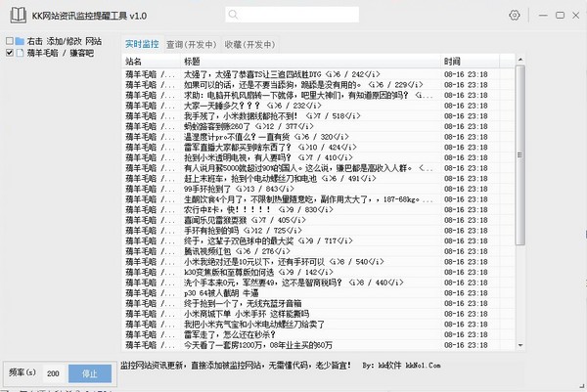Select row 小米商城下单 小米手环 这样能撕吗
Viewport: 587px width, 392px height.
pos(318,314)
